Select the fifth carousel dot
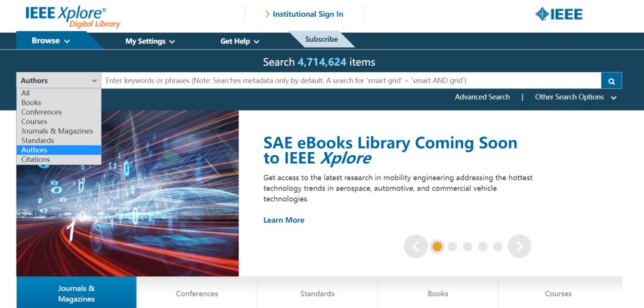The image size is (644, 308). point(498,247)
